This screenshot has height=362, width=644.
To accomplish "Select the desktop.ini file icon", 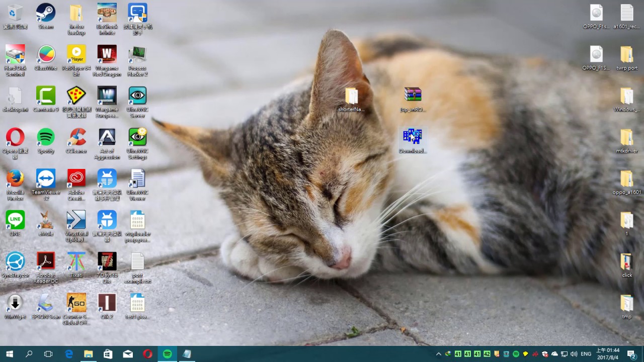I will point(15,99).
